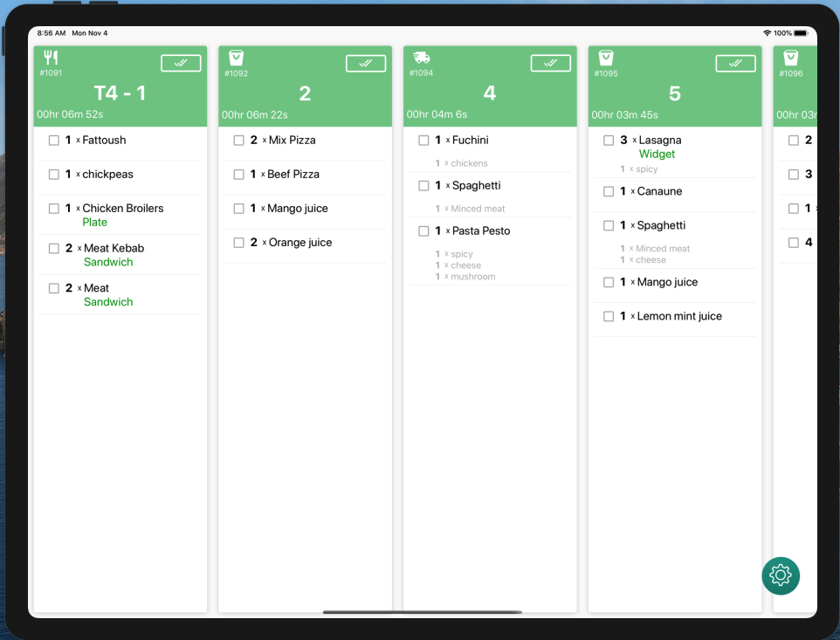Check the Pasta Pesto checkbox
This screenshot has height=640, width=840.
[x=423, y=231]
